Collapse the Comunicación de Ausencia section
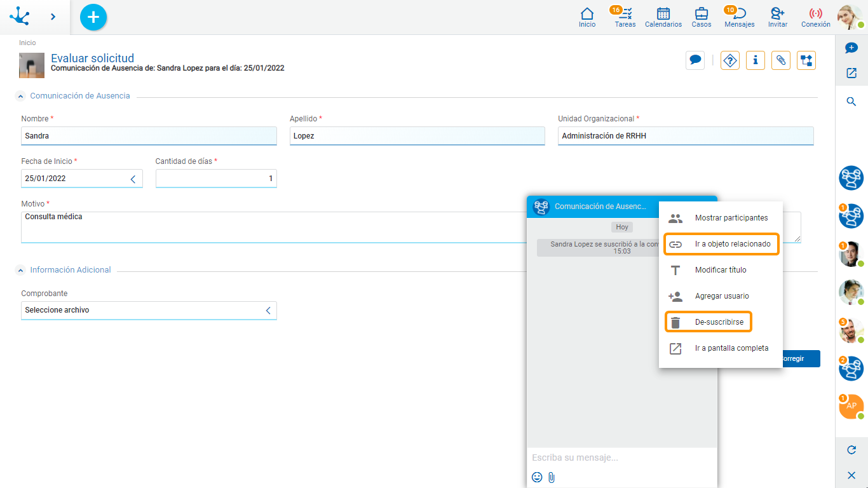The height and width of the screenshot is (488, 868). tap(20, 97)
